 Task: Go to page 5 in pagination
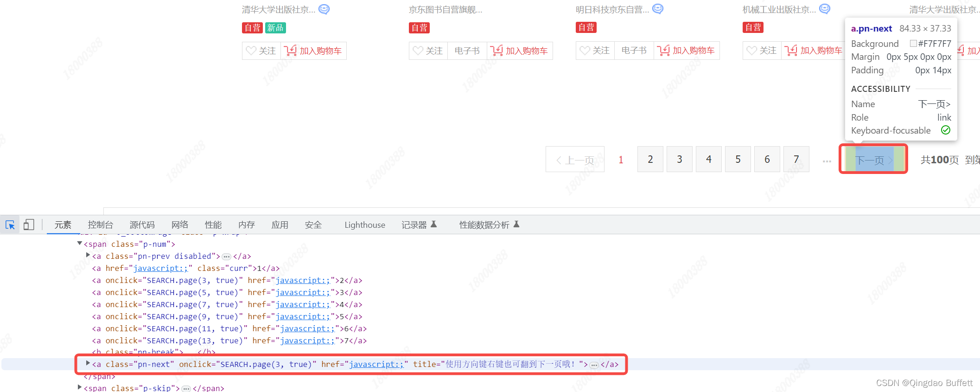pyautogui.click(x=738, y=159)
